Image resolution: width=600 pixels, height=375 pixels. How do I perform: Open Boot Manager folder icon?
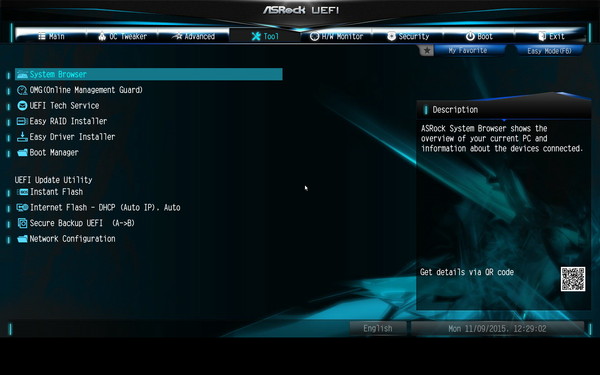point(22,153)
